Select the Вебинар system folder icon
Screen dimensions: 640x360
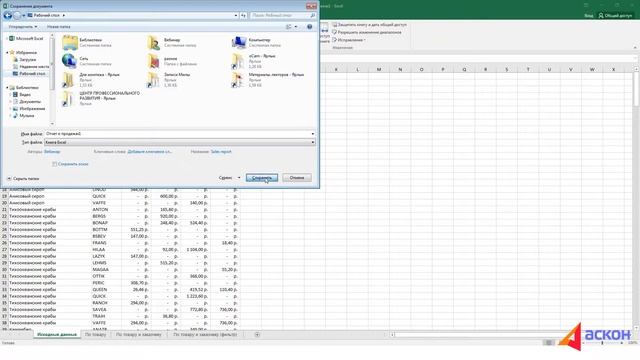coord(154,42)
